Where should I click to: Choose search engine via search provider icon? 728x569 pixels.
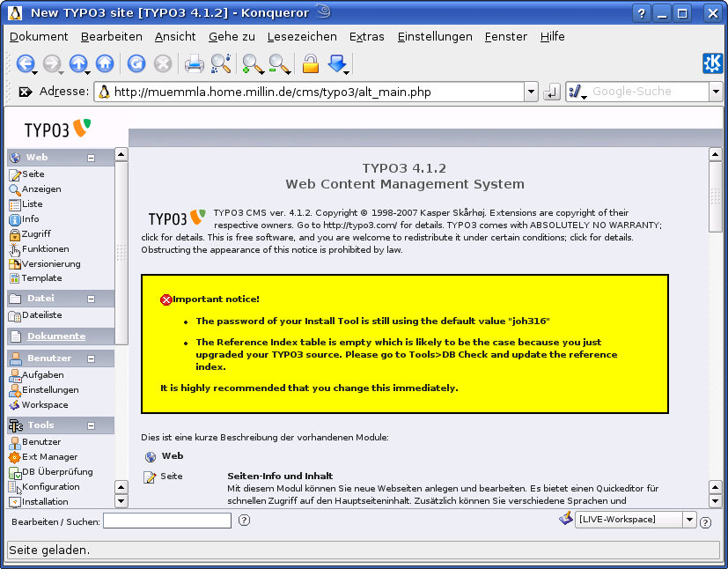[577, 92]
